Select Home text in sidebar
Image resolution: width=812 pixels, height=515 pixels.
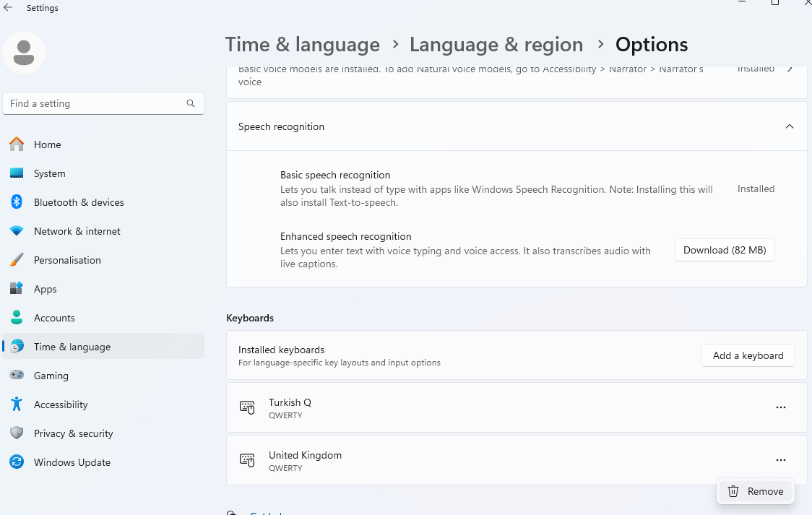(x=47, y=144)
